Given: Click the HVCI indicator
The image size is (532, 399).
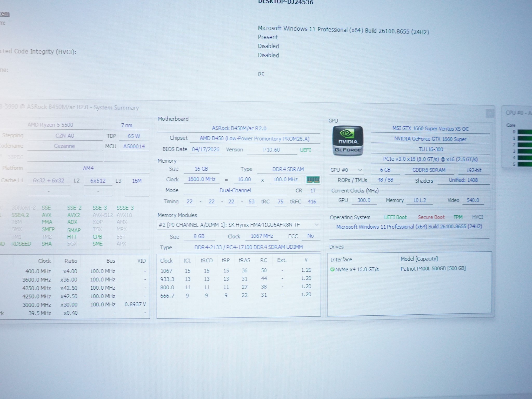Looking at the screenshot, I should pyautogui.click(x=477, y=217).
